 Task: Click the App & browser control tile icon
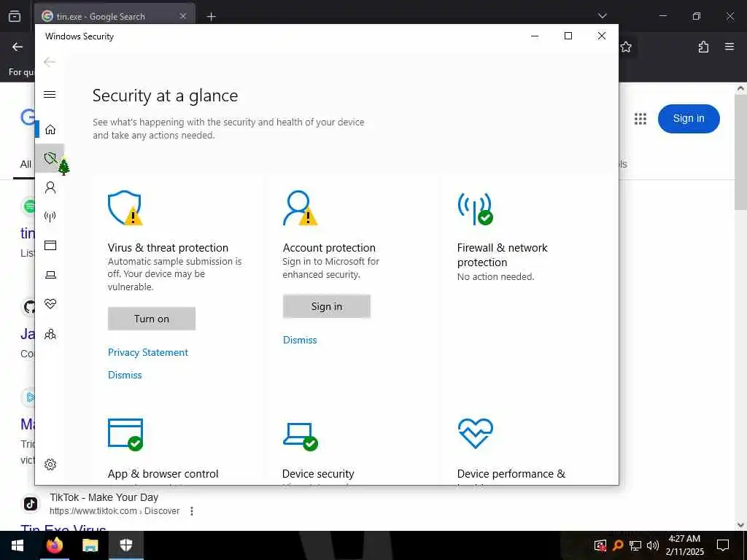(x=125, y=435)
